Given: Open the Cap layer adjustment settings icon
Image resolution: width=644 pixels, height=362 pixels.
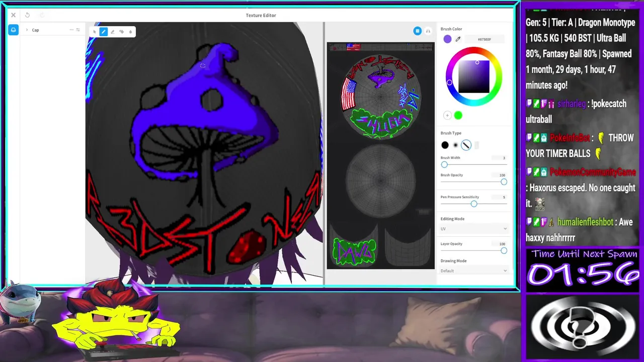Looking at the screenshot, I should tap(77, 30).
